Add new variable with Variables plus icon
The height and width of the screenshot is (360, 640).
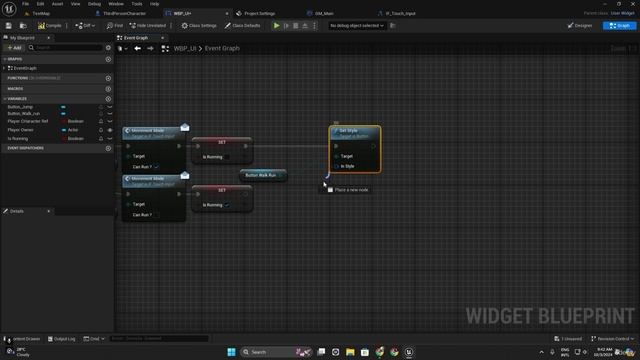coord(108,99)
